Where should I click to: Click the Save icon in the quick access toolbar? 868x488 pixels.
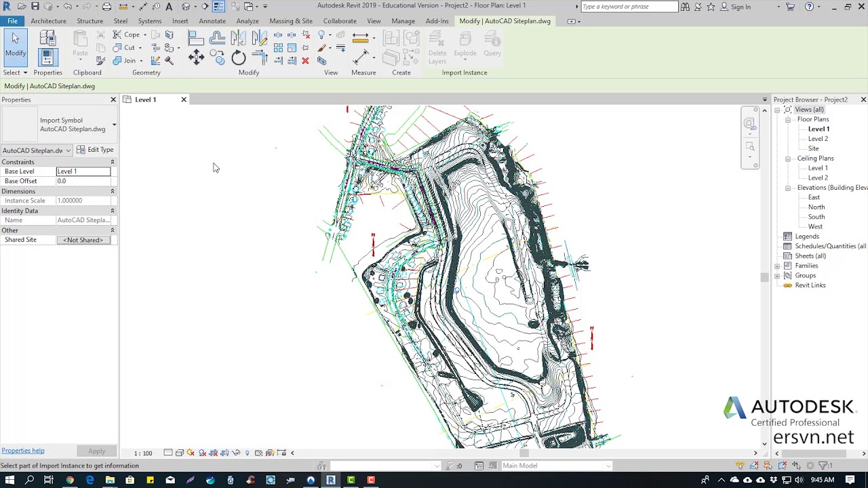point(35,7)
